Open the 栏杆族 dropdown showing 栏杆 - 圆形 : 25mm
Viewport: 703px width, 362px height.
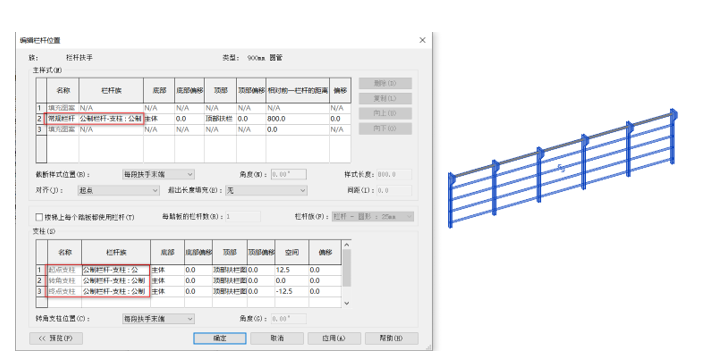[x=373, y=217]
